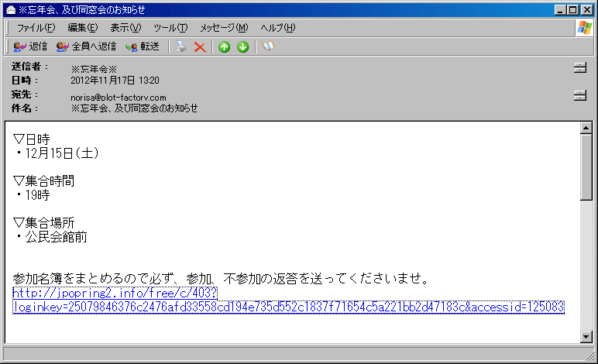Select subject ※忘年会、及び同窓会のお知らせ in header

[x=134, y=108]
